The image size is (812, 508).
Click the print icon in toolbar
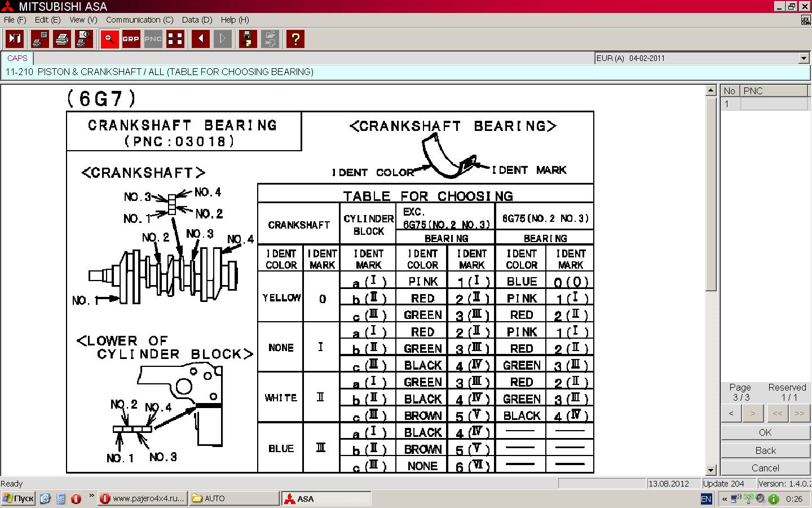click(x=62, y=39)
